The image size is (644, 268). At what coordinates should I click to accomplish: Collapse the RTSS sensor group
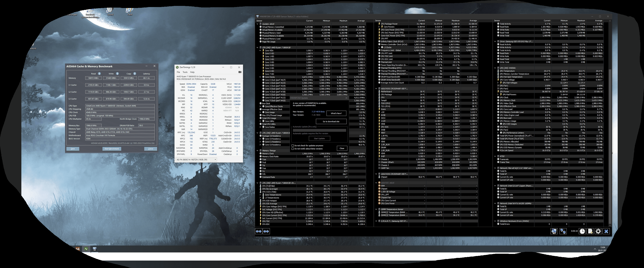pyautogui.click(x=495, y=156)
